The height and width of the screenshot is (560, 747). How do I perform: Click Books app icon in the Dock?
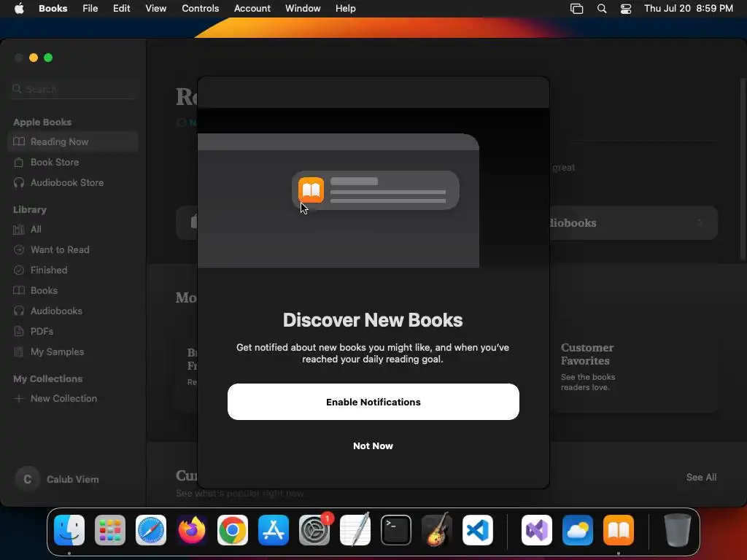coord(619,530)
